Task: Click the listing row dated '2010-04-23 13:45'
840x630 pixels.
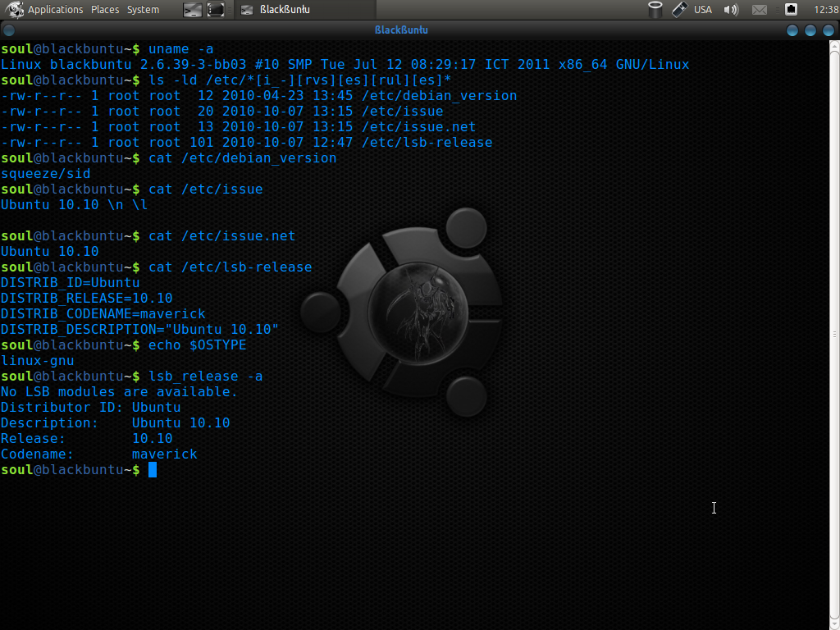Action: [x=258, y=95]
